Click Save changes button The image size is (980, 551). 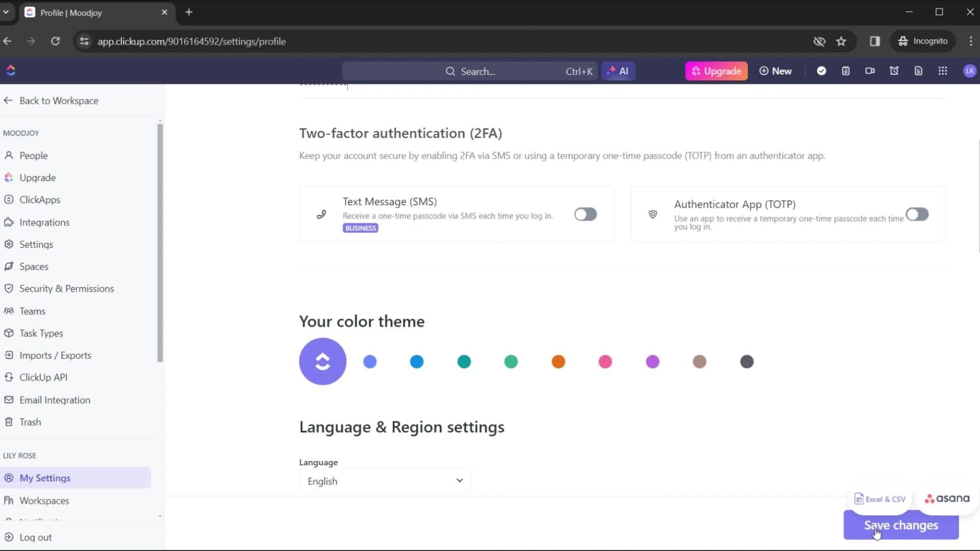click(901, 525)
